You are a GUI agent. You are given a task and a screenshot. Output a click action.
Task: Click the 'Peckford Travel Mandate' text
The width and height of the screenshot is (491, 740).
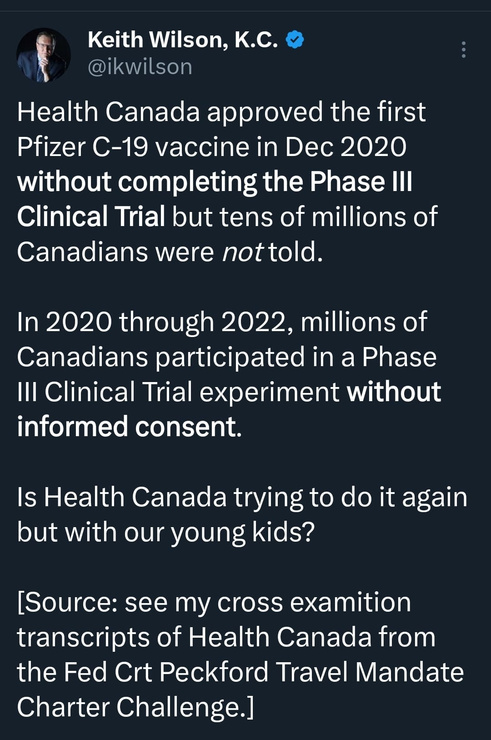click(x=312, y=673)
